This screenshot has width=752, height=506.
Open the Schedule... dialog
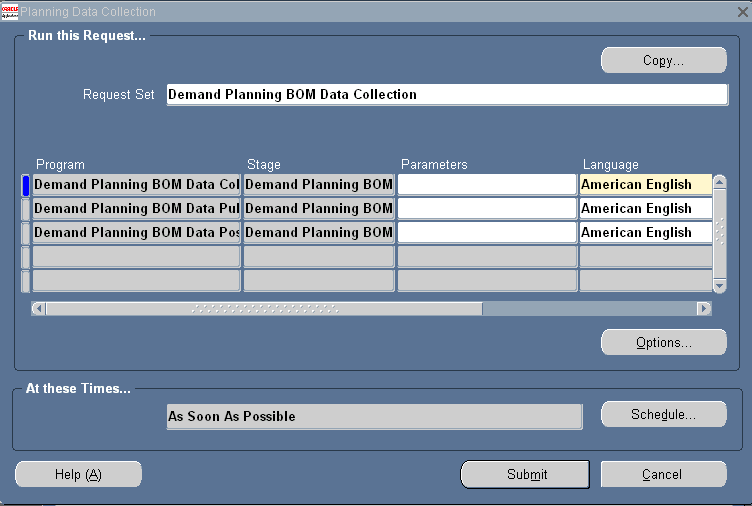click(664, 414)
